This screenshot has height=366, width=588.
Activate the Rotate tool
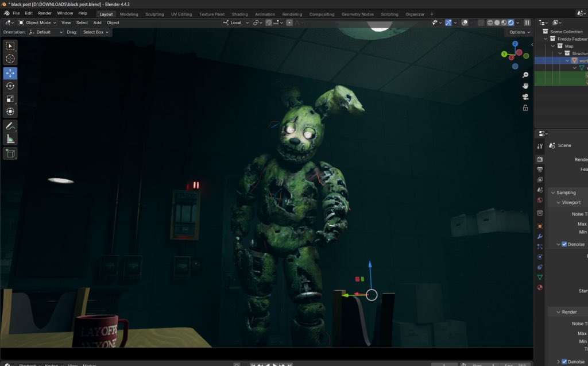(x=10, y=86)
